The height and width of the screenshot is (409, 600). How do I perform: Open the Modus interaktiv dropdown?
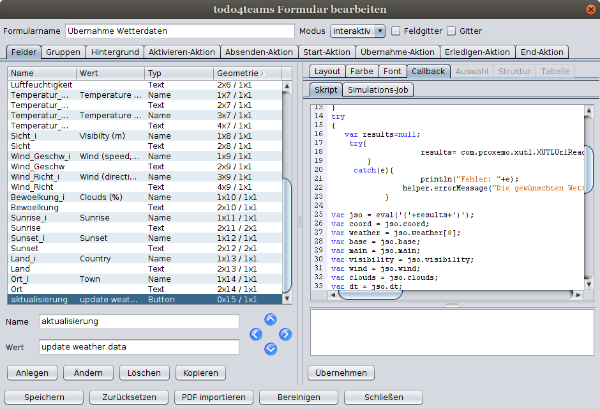click(357, 31)
